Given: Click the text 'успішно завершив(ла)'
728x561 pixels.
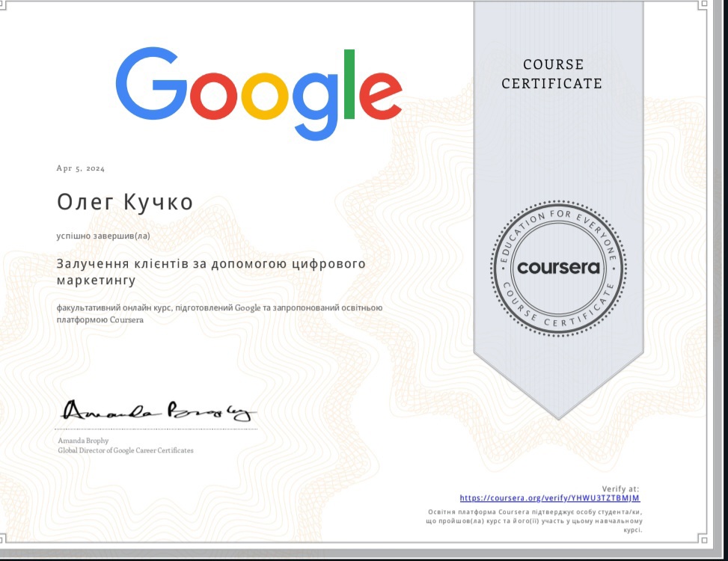Looking at the screenshot, I should (103, 236).
